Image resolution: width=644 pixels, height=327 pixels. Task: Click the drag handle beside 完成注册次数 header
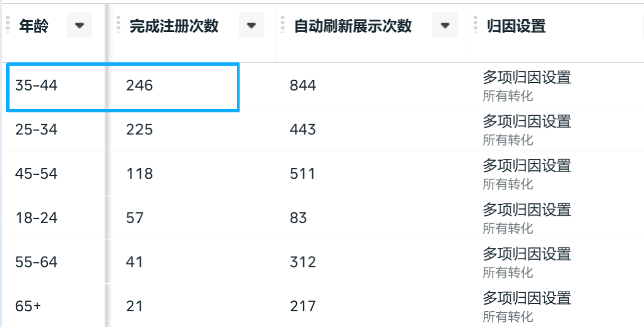tap(118, 25)
